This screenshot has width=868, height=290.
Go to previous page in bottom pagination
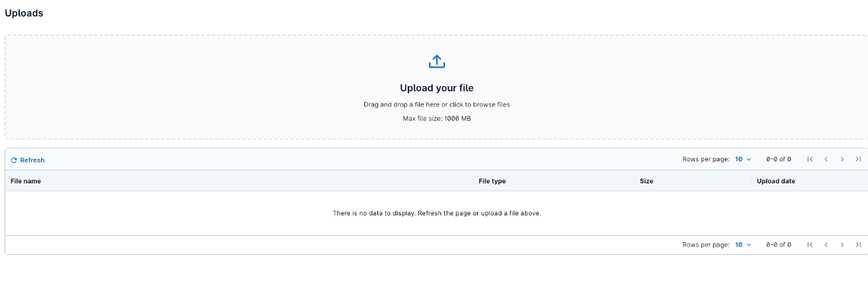(826, 244)
